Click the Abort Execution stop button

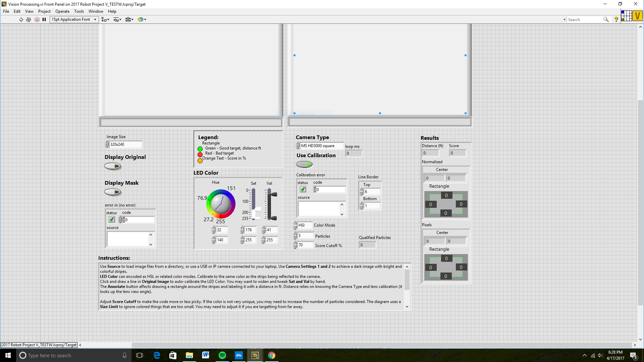pos(37,19)
